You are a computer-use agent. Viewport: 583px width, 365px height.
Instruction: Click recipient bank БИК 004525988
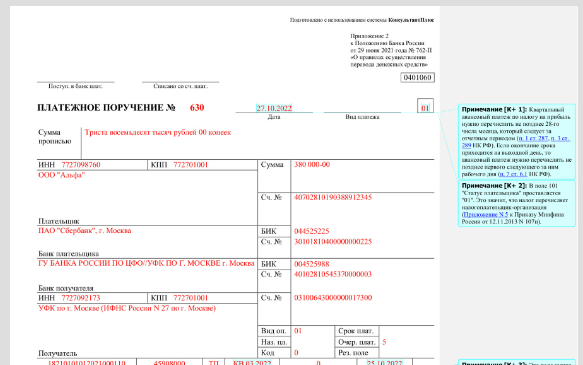(312, 264)
